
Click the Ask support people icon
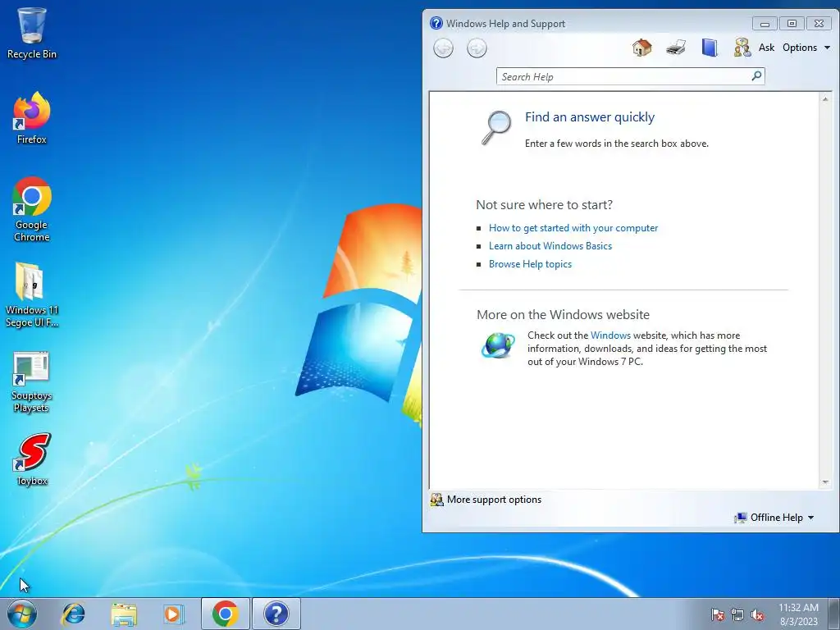click(742, 48)
